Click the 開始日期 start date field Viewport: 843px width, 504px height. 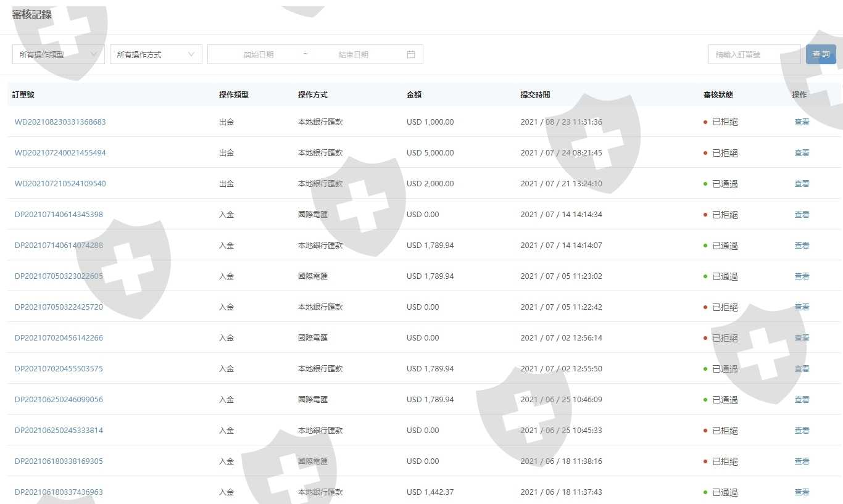point(259,54)
